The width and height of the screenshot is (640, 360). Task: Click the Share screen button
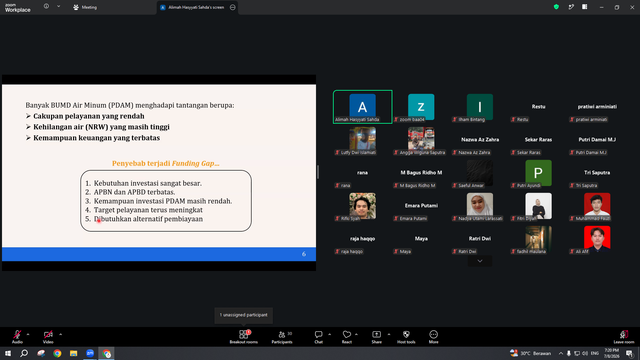[x=376, y=337]
